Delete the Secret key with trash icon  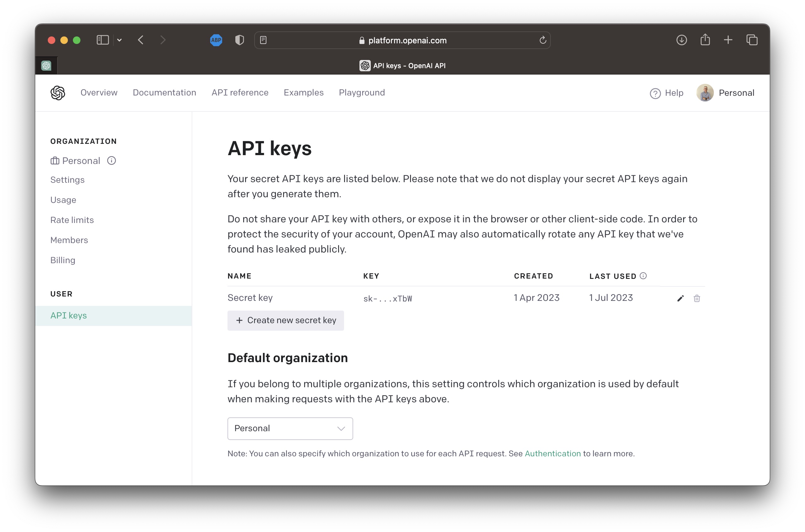point(696,298)
